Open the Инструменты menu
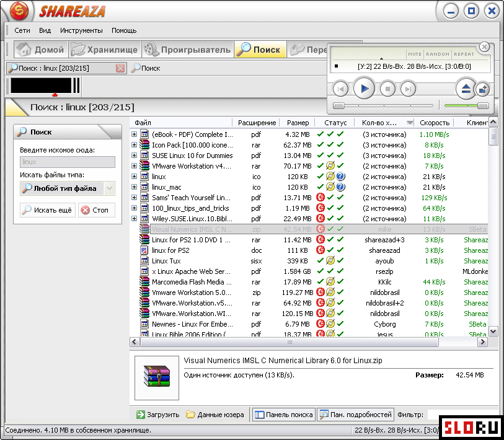Screen dimensions: 504x440 pyautogui.click(x=81, y=30)
